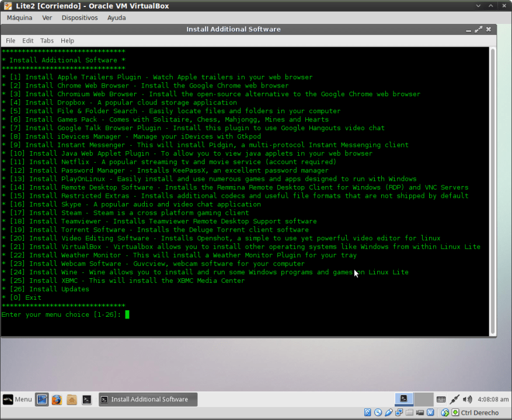
Task: Click the VirtualBox shared folders status icon
Action: [x=410, y=412]
